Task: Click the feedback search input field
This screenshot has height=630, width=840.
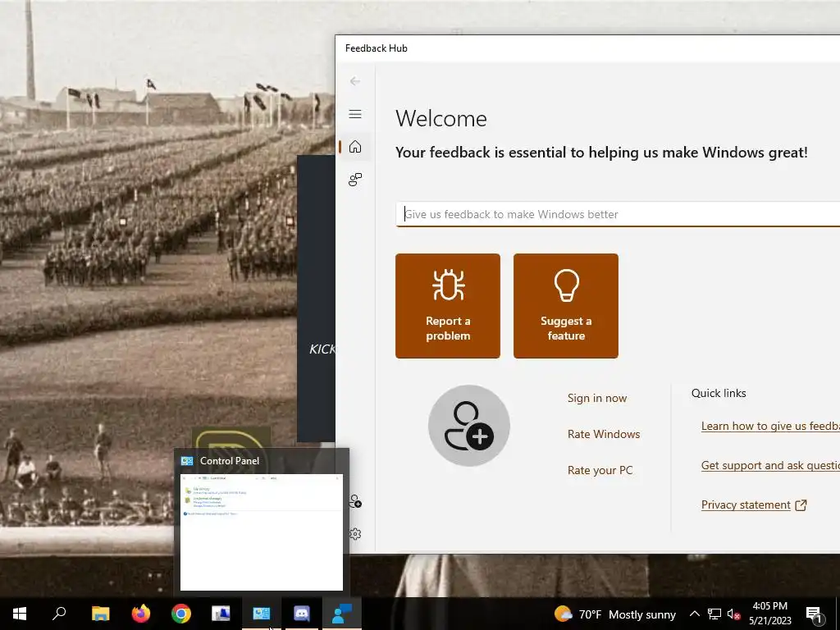Action: click(x=618, y=214)
